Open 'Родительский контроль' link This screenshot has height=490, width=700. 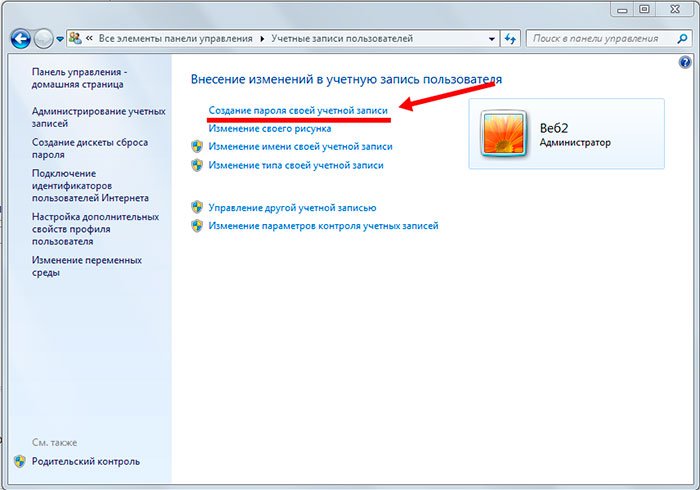pos(86,461)
